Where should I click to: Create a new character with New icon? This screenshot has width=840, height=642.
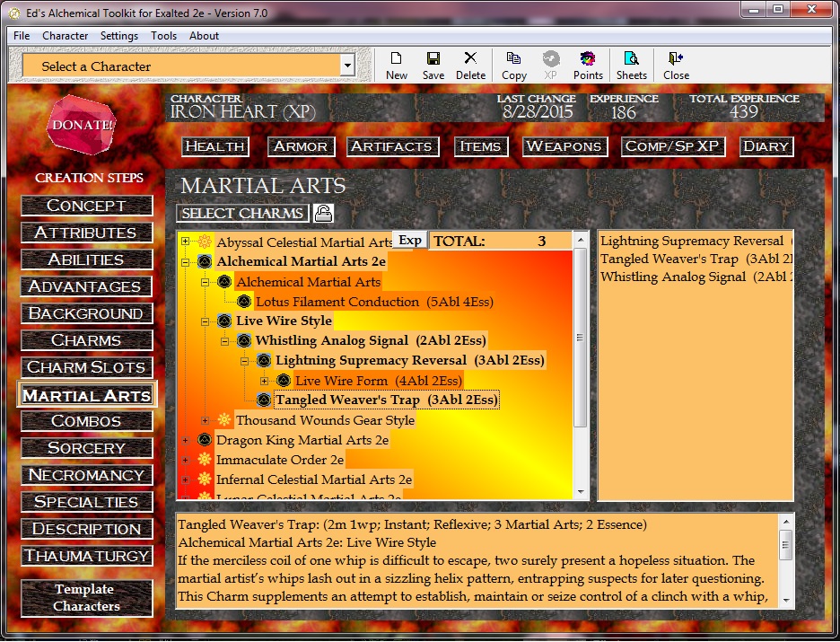click(x=397, y=66)
